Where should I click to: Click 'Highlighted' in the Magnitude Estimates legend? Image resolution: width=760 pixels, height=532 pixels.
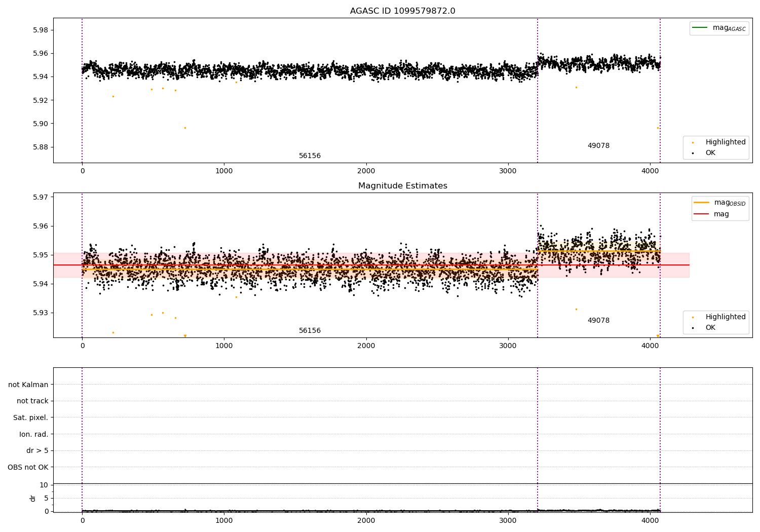[726, 317]
